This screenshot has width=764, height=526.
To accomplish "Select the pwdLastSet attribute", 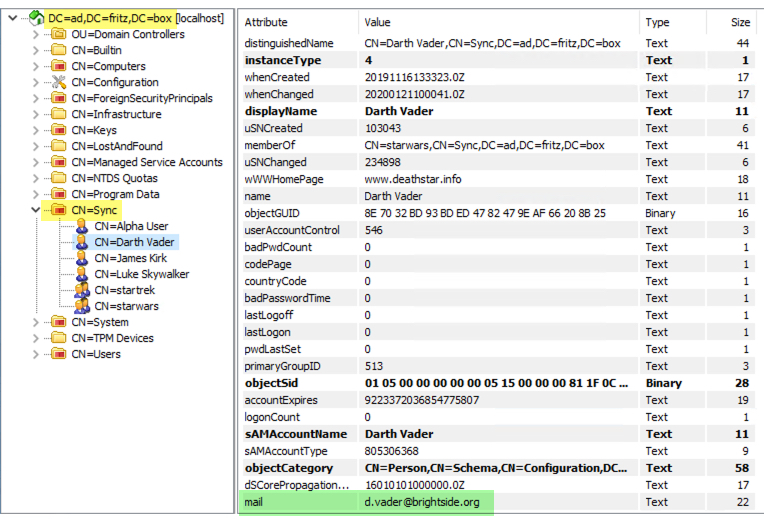I will pyautogui.click(x=272, y=349).
